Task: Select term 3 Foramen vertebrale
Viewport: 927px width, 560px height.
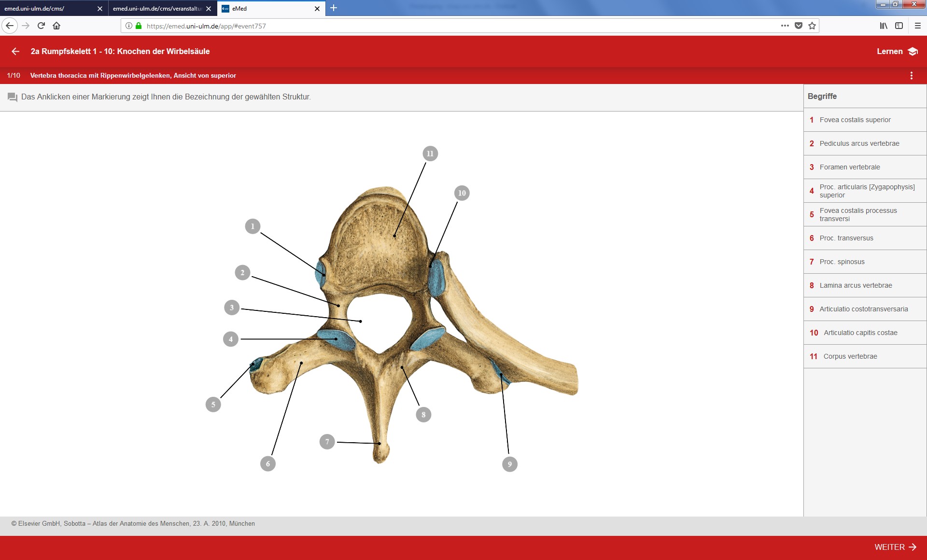Action: (865, 167)
